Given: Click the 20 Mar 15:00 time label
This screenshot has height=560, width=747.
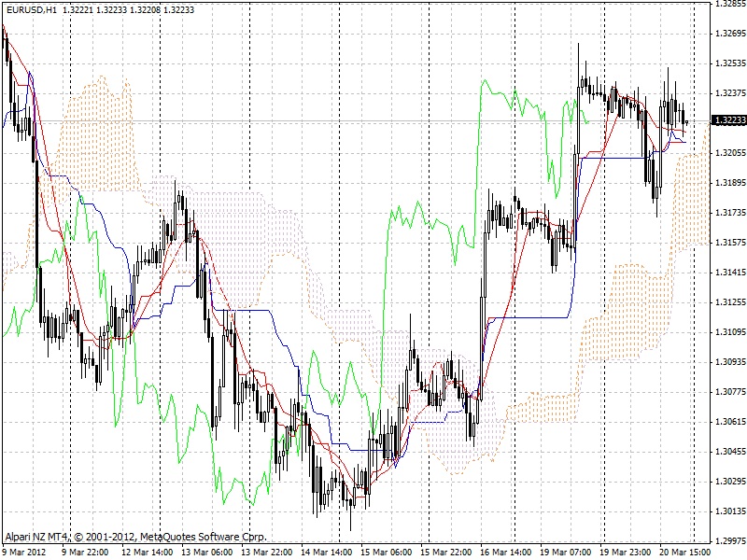Looking at the screenshot, I should point(683,553).
